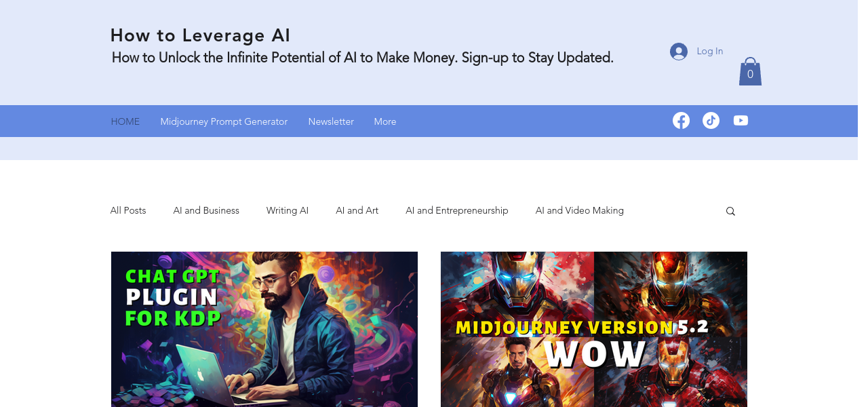Select the AI and Business category
Image resolution: width=868 pixels, height=407 pixels.
206,211
